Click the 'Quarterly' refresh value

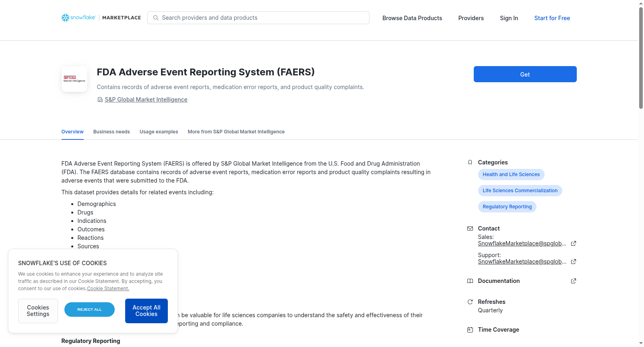tap(490, 310)
